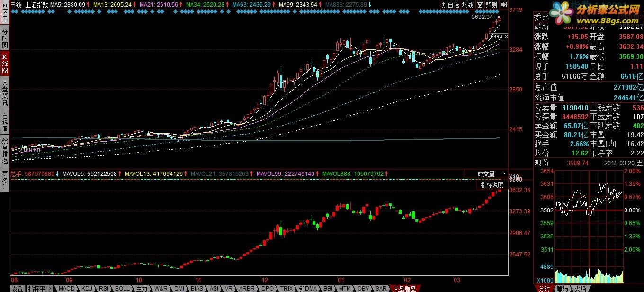Viewport: 644px width, 292px height.
Task: Switch to 筹码 tab under mini chart
Action: tap(562, 288)
